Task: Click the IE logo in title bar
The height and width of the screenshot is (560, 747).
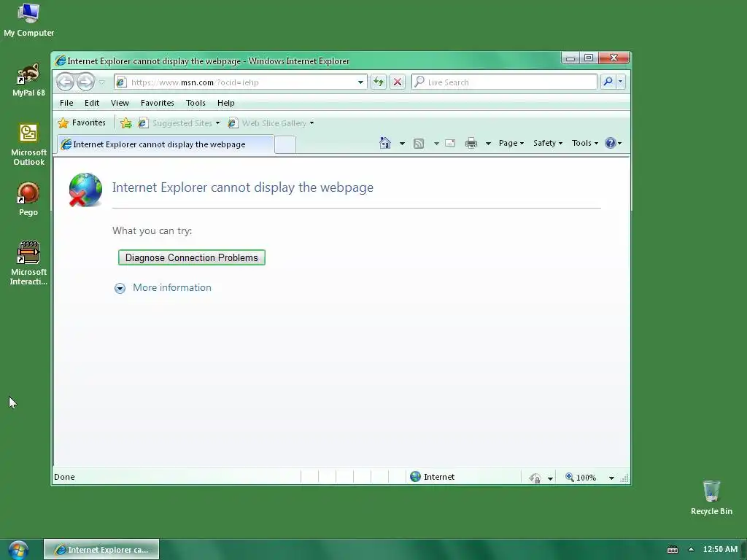Action: point(61,61)
